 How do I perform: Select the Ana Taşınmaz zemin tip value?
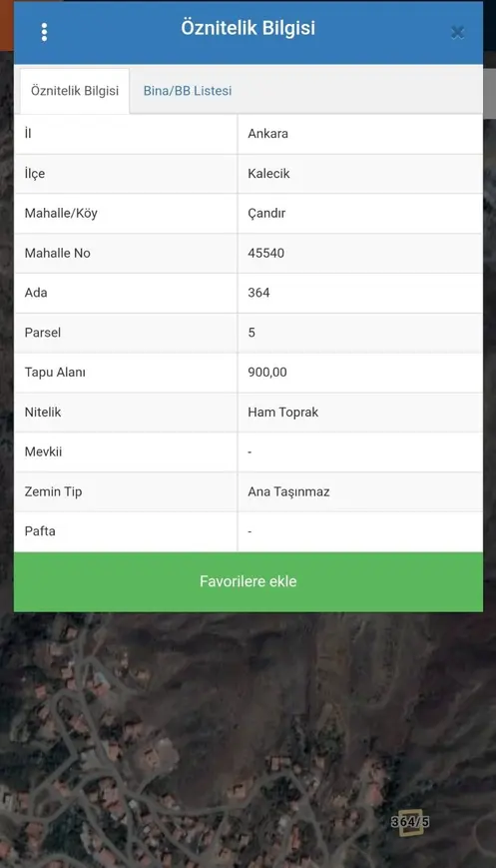coord(288,492)
